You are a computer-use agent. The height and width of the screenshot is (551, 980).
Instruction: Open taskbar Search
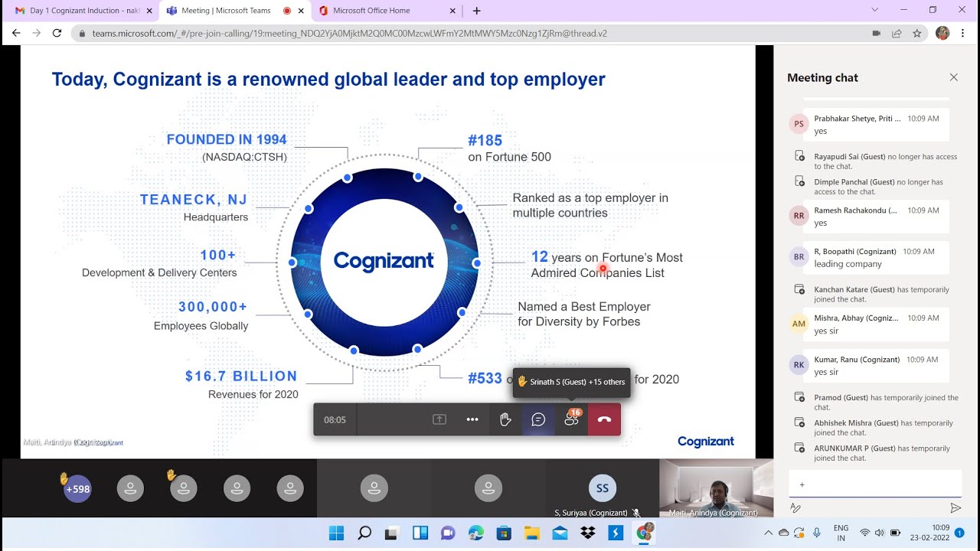[364, 533]
